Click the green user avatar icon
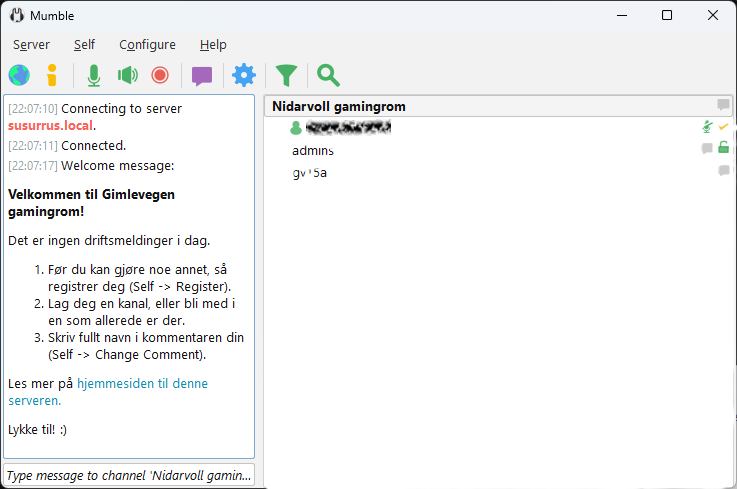Screen dimensions: 737x489 pyautogui.click(x=296, y=128)
